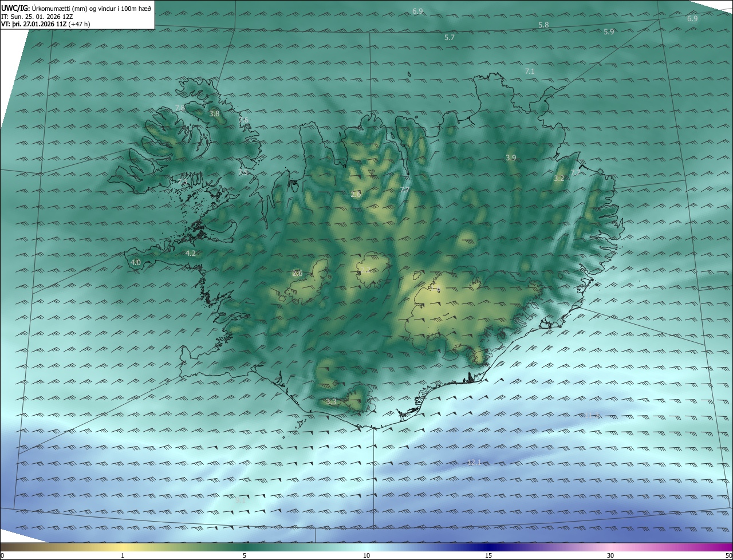733x560 pixels.
Task: Click the 12.1 value label
Action: pyautogui.click(x=474, y=462)
